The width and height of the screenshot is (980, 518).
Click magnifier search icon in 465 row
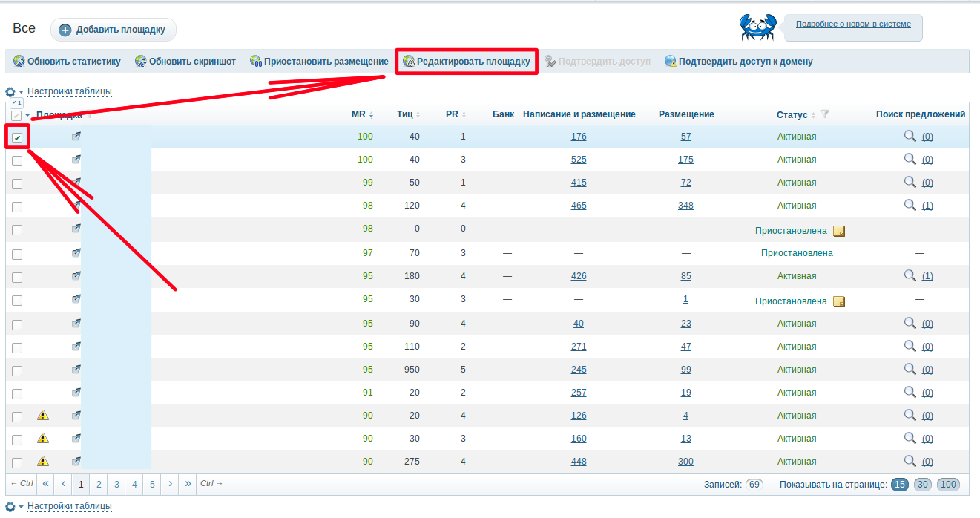[910, 205]
